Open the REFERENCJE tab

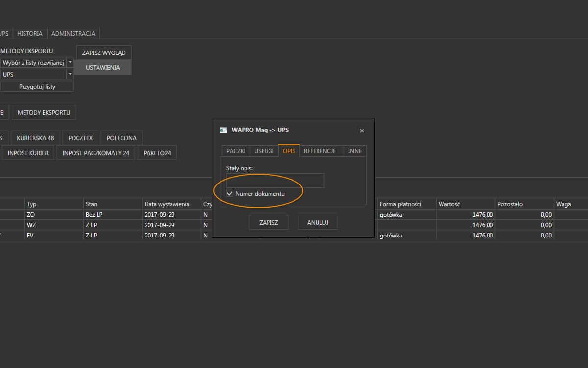click(319, 151)
